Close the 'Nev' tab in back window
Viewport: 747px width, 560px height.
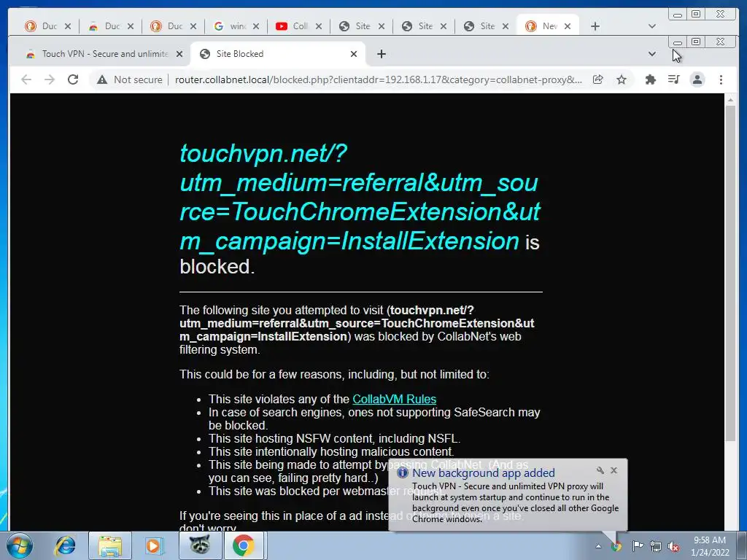point(568,26)
